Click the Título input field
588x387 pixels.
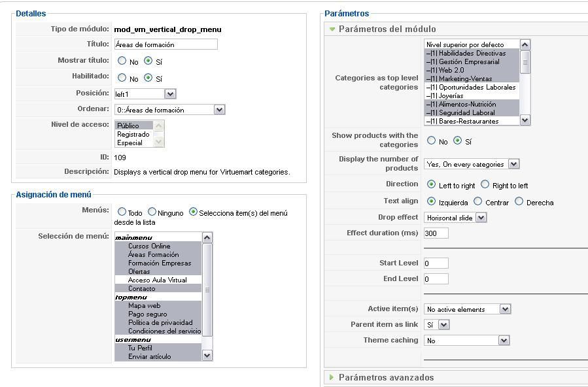coord(165,44)
